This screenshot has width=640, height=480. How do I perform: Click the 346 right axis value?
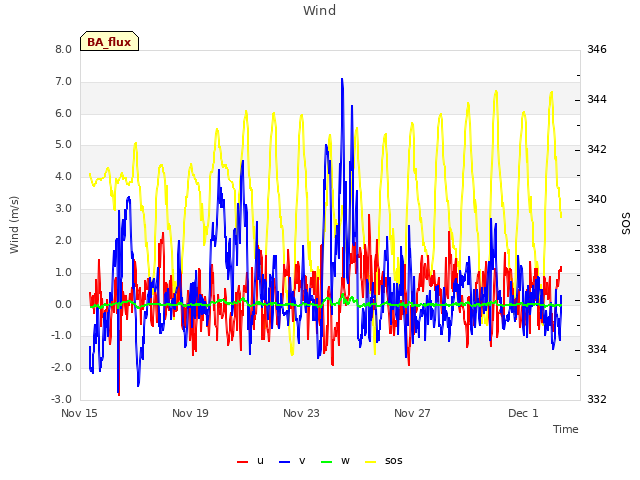pyautogui.click(x=597, y=49)
